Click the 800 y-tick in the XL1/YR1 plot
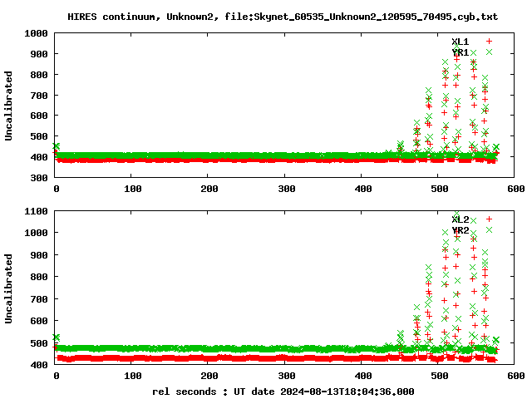The width and height of the screenshot is (532, 399). point(39,75)
